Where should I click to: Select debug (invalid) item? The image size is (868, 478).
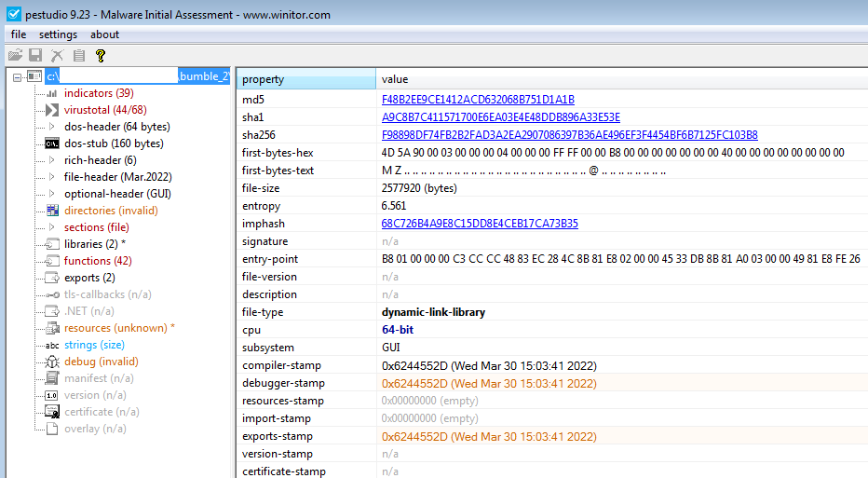[102, 362]
